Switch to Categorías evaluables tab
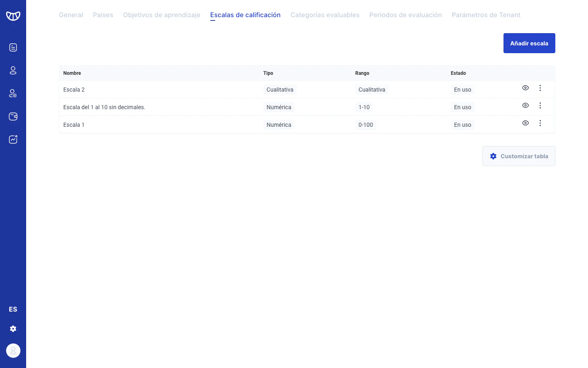Image resolution: width=588 pixels, height=368 pixels. pos(325,15)
